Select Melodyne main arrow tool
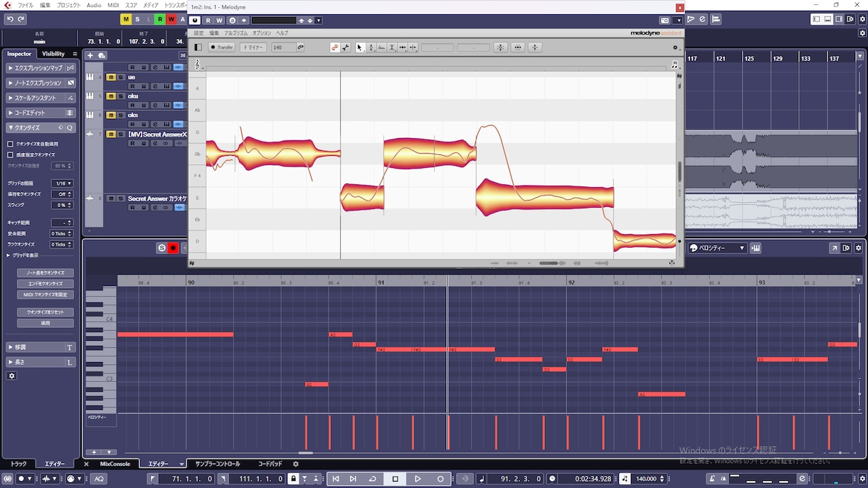The width and height of the screenshot is (868, 488). [360, 48]
